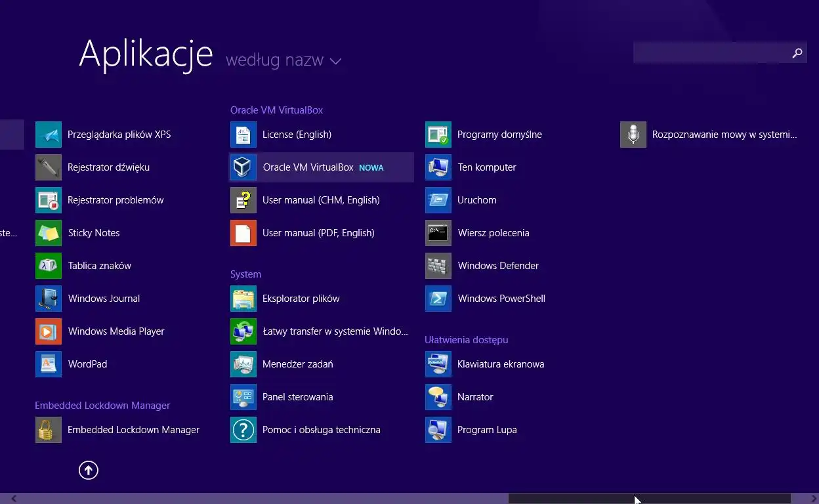Launch Oracle VM VirtualBox cube icon
This screenshot has width=819, height=504.
(243, 167)
